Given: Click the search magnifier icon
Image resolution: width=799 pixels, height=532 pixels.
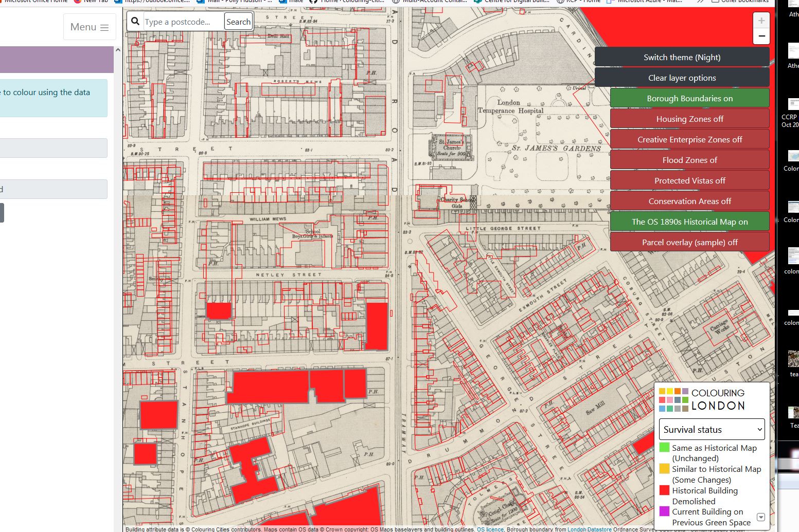Looking at the screenshot, I should 135,21.
